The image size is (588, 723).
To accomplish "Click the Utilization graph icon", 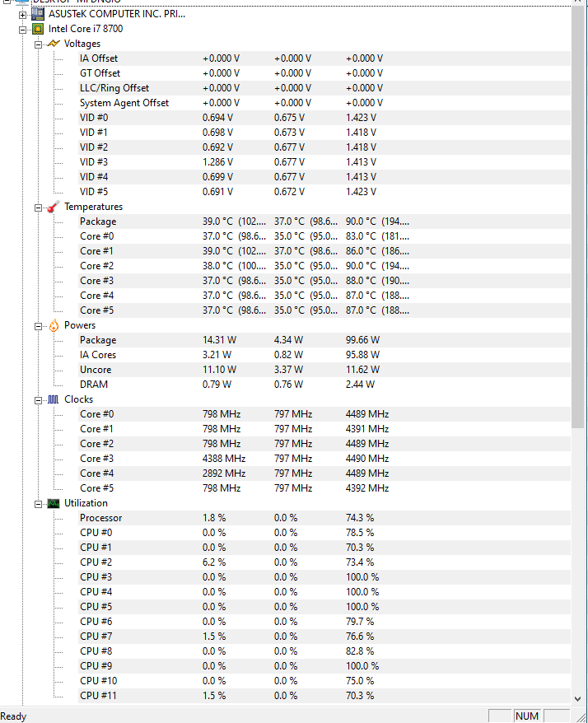I will [54, 503].
